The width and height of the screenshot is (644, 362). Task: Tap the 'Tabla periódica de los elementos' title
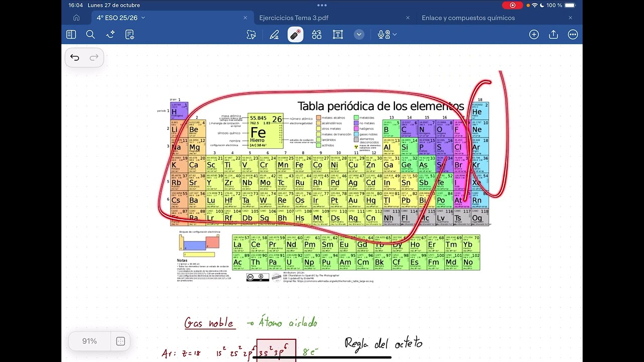[380, 106]
